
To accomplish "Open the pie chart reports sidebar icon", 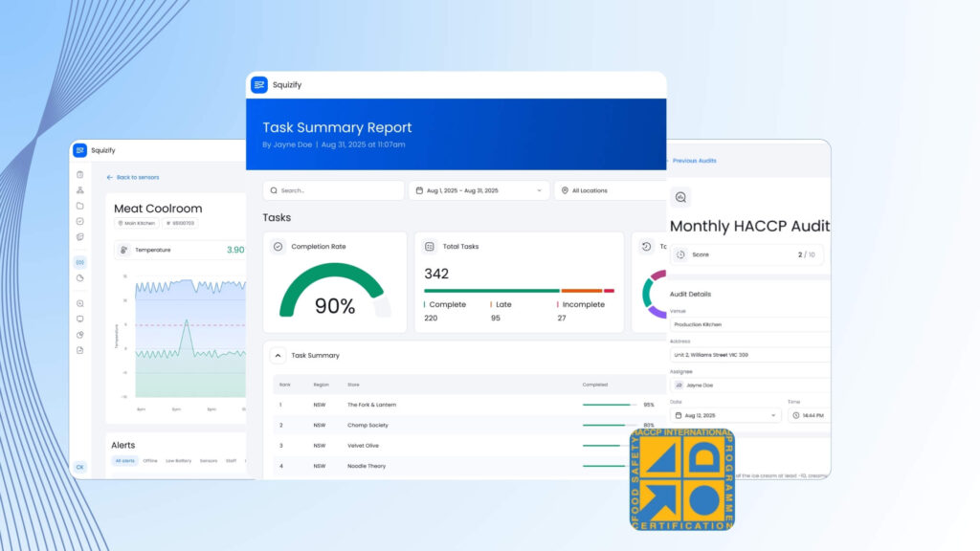I will point(80,278).
